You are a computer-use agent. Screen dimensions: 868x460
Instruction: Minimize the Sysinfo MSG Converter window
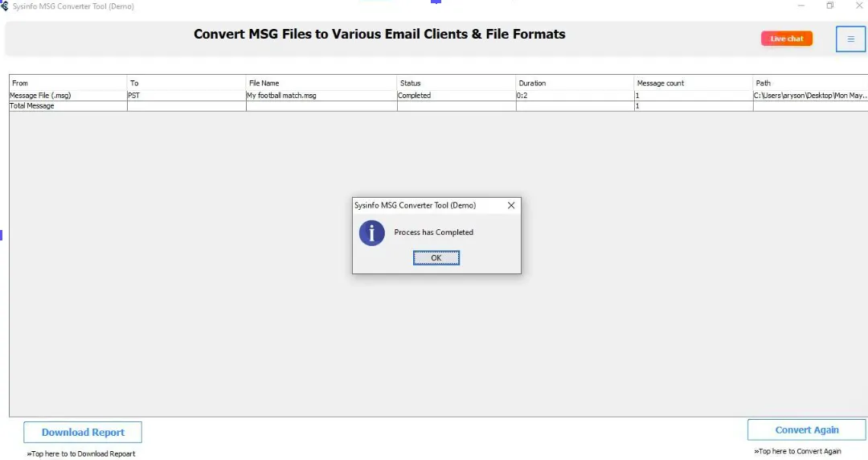pyautogui.click(x=801, y=6)
